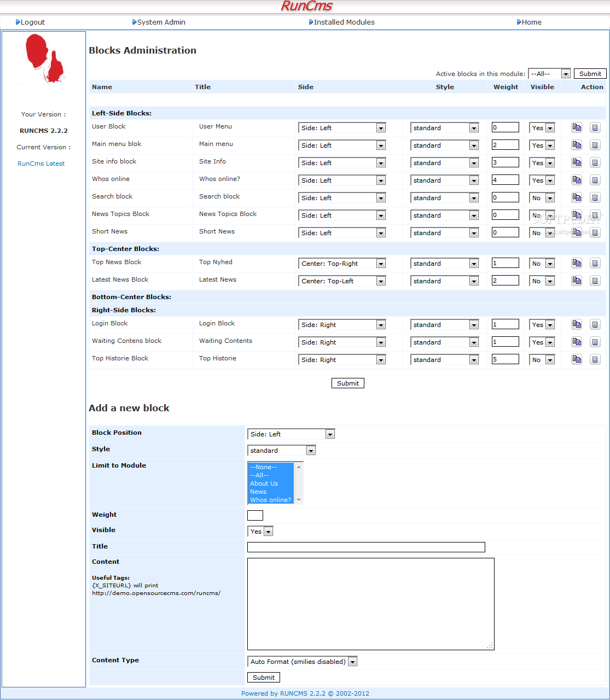Click the copy icon for User Block
The width and height of the screenshot is (610, 700).
(x=577, y=127)
